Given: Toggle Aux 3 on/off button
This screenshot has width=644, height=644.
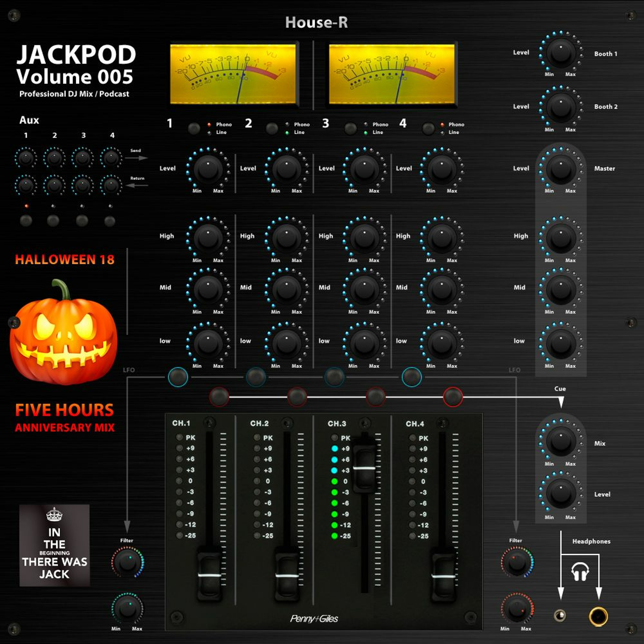Looking at the screenshot, I should [x=82, y=221].
